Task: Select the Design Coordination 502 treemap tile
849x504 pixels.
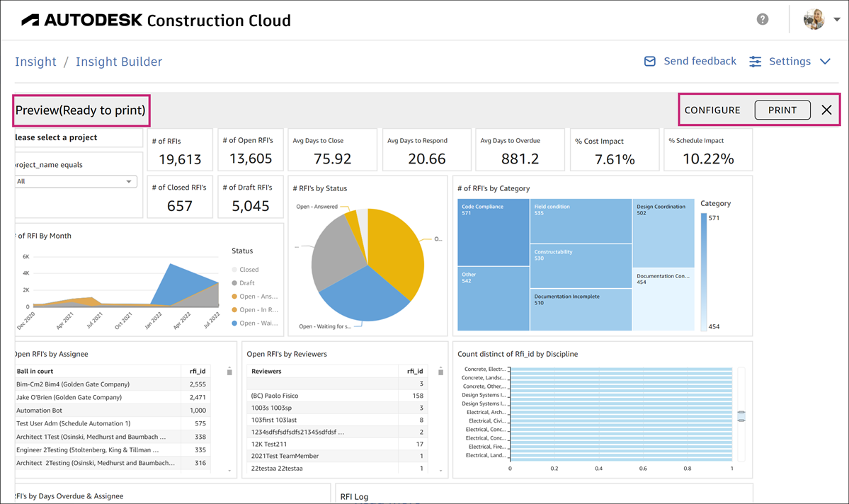Action: click(x=663, y=233)
